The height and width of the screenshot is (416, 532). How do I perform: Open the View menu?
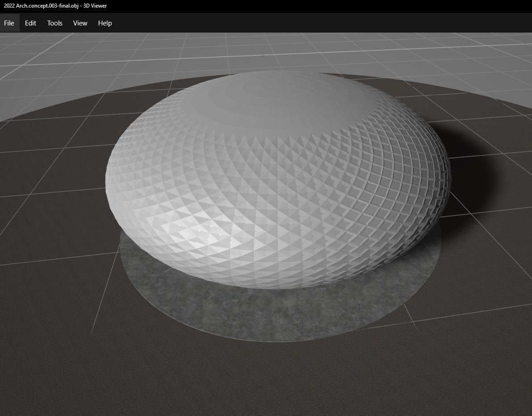[80, 23]
